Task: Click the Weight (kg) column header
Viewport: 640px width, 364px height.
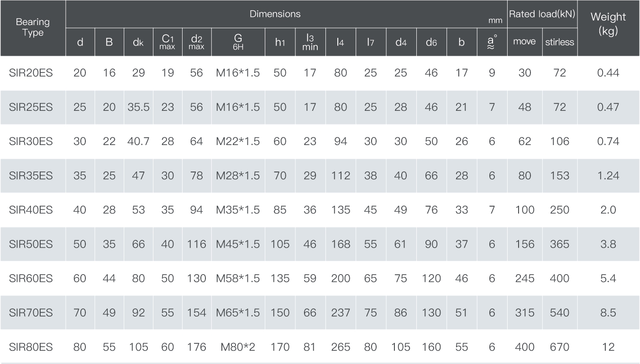Action: pos(608,24)
